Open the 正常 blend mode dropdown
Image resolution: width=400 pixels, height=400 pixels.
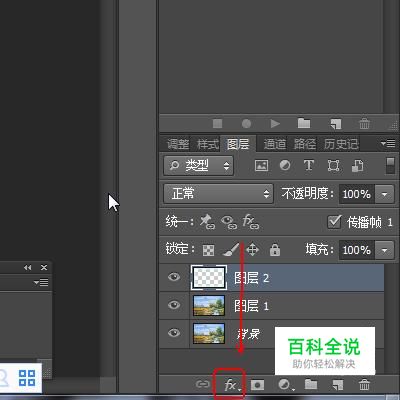pos(218,194)
